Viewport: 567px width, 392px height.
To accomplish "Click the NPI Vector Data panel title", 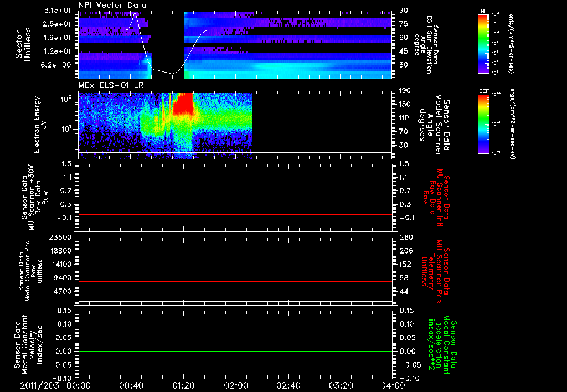I will click(112, 5).
